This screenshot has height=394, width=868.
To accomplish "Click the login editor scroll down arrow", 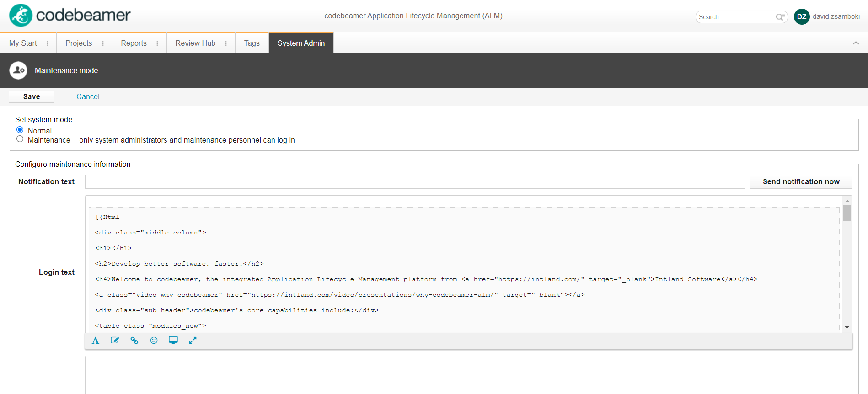I will coord(847,327).
